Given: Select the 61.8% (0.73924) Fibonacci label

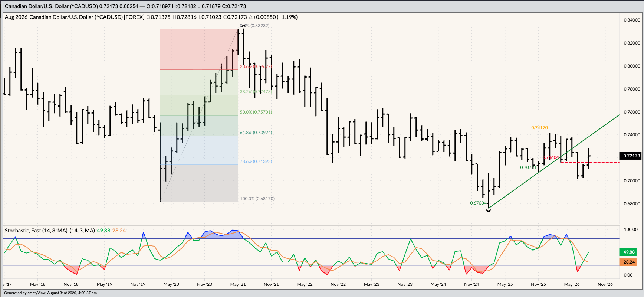Looking at the screenshot, I should 256,133.
